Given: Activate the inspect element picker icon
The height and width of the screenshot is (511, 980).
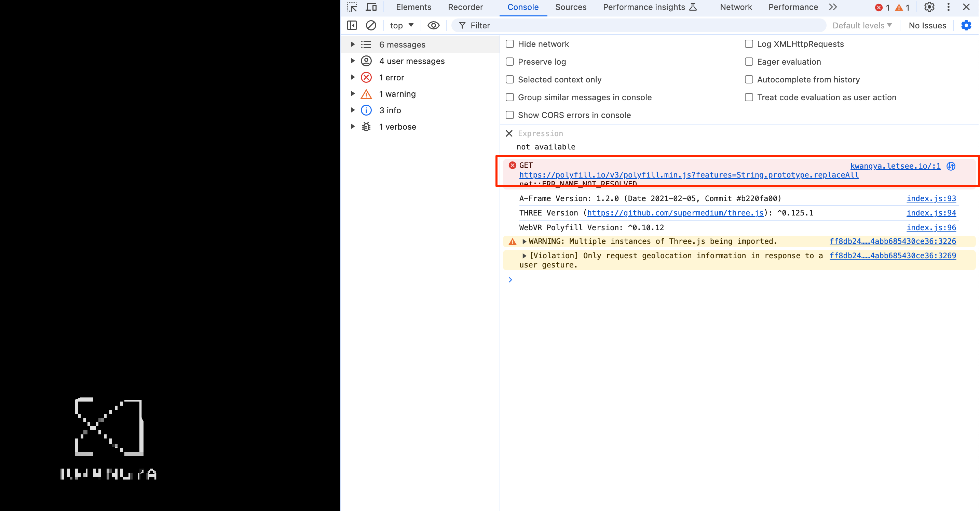Looking at the screenshot, I should click(352, 7).
